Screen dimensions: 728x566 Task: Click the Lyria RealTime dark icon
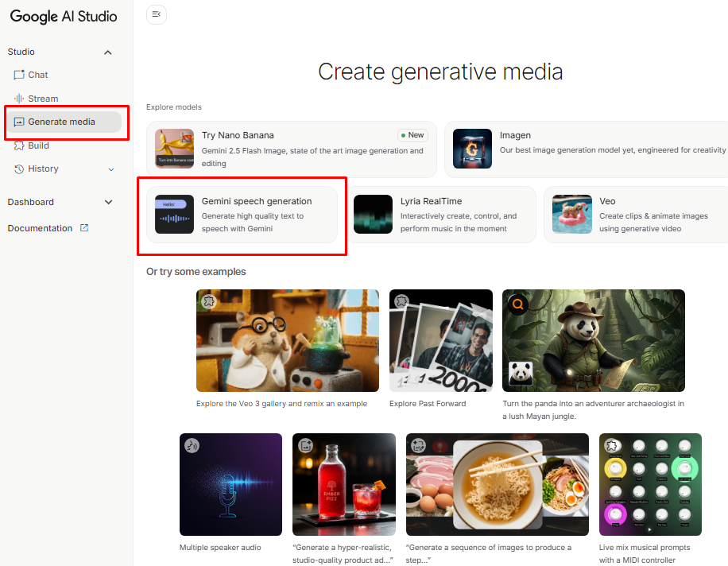pos(373,214)
